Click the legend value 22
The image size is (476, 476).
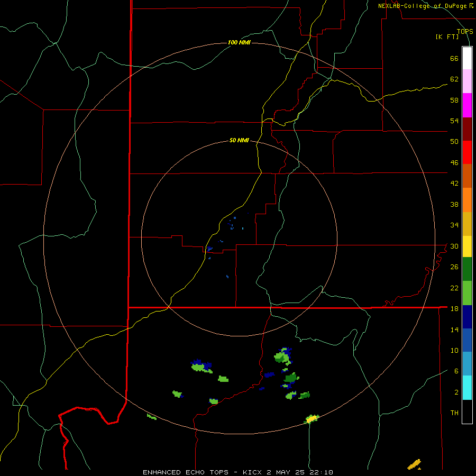pyautogui.click(x=454, y=288)
